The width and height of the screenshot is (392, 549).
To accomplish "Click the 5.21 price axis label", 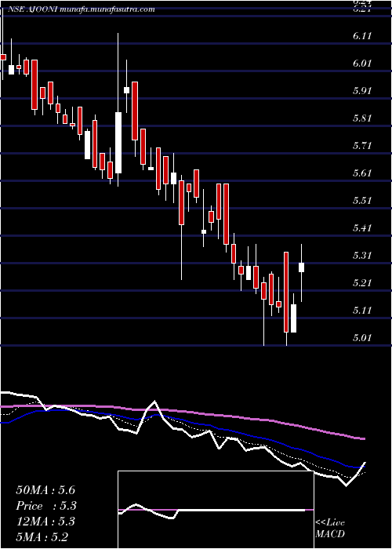I will (362, 283).
